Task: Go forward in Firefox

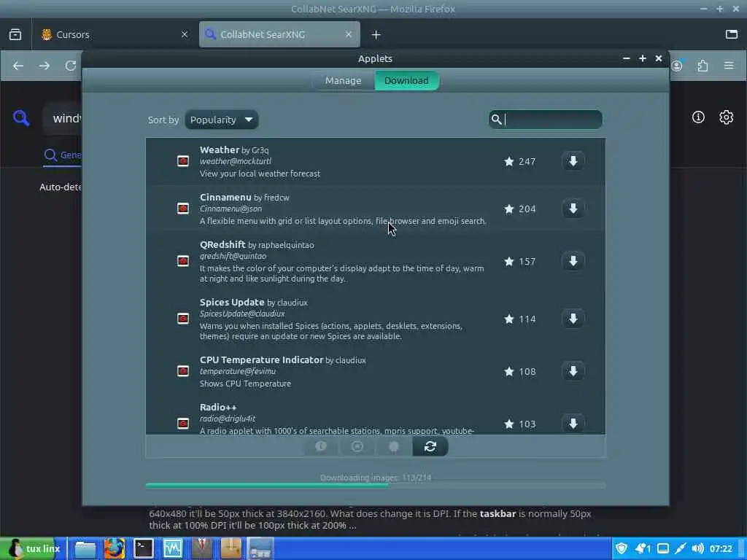Action: point(44,66)
